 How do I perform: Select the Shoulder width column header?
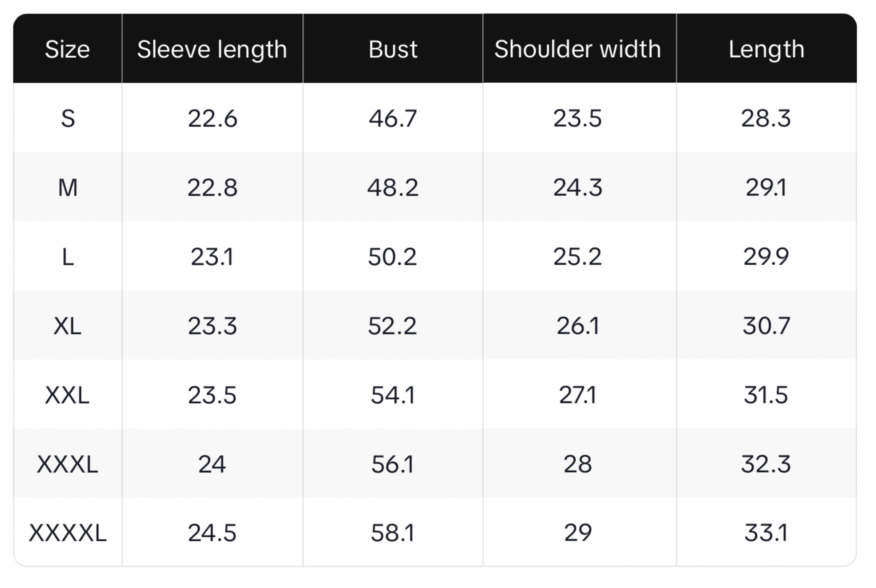pos(577,49)
